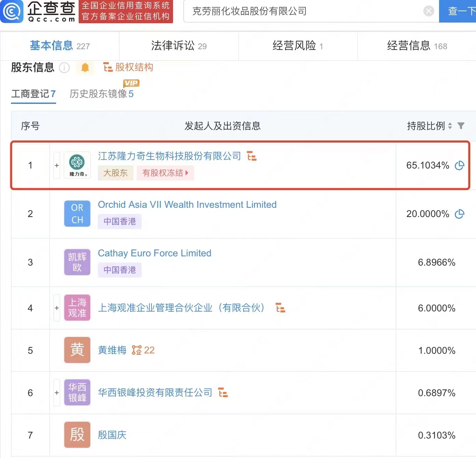Open the 有股权冻结 tag dropdown

(166, 173)
